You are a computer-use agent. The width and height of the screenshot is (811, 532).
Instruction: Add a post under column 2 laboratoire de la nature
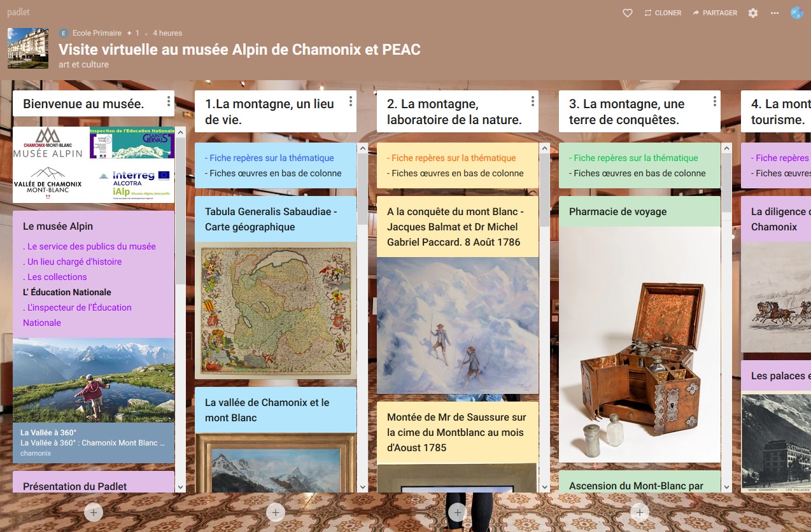[x=458, y=512]
